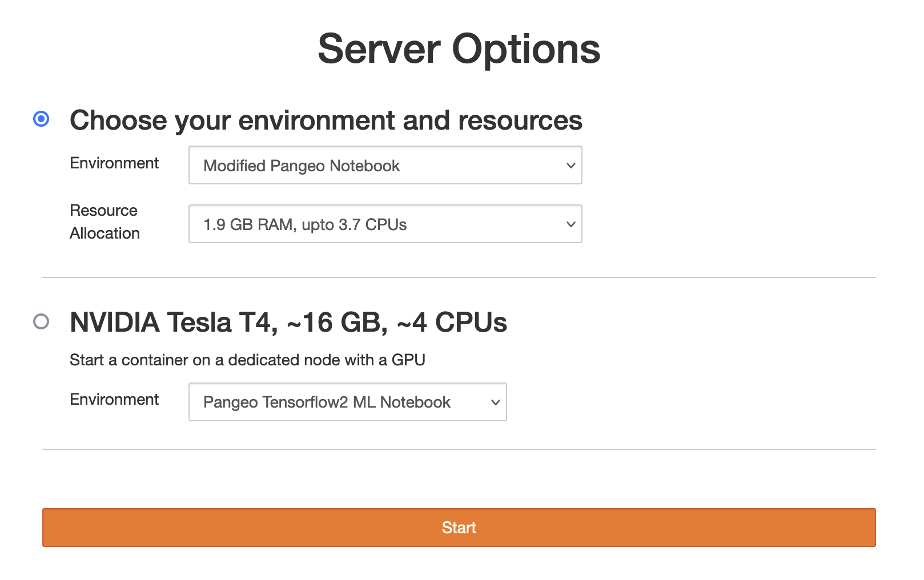Open the Modified Pangeo Notebook environment dropdown
Viewport: 924px width, 580px height.
click(385, 166)
